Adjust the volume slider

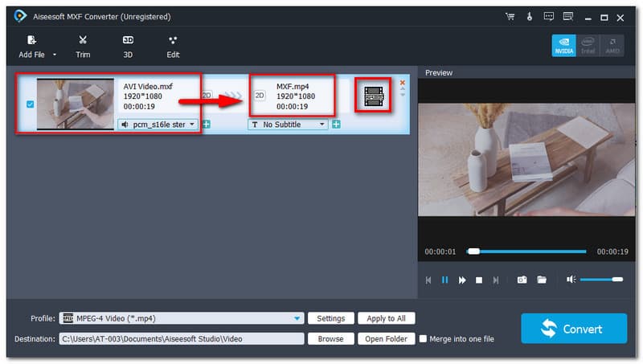pyautogui.click(x=601, y=279)
